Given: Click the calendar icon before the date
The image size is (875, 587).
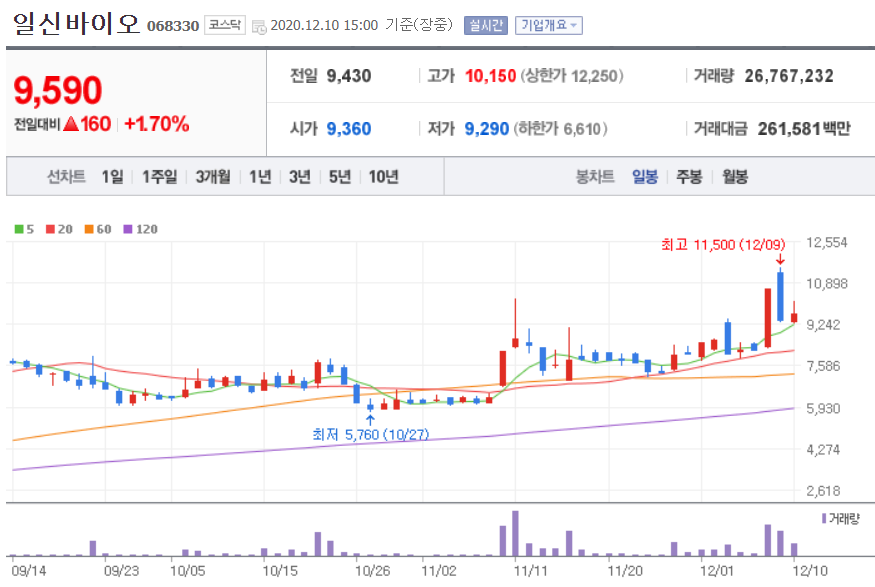Looking at the screenshot, I should point(259,26).
